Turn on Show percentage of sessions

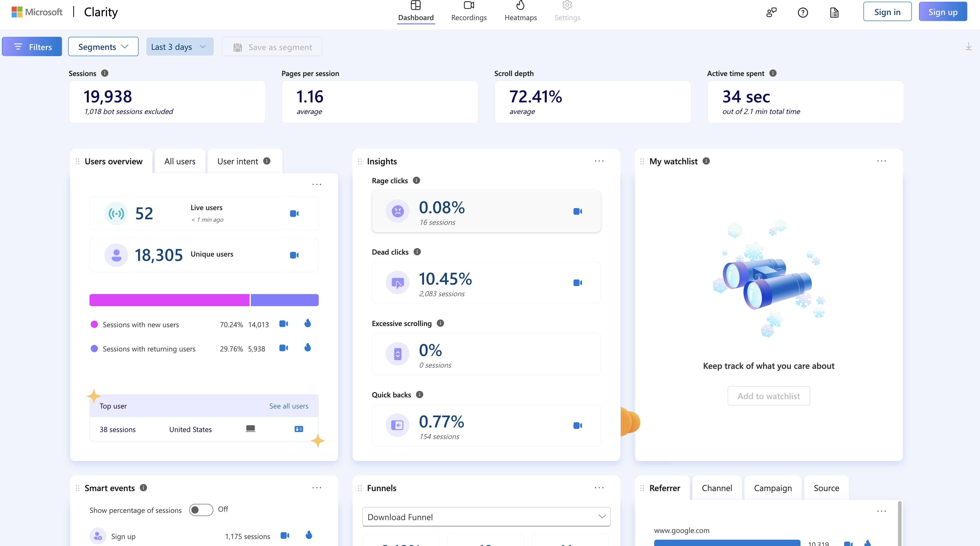tap(200, 510)
